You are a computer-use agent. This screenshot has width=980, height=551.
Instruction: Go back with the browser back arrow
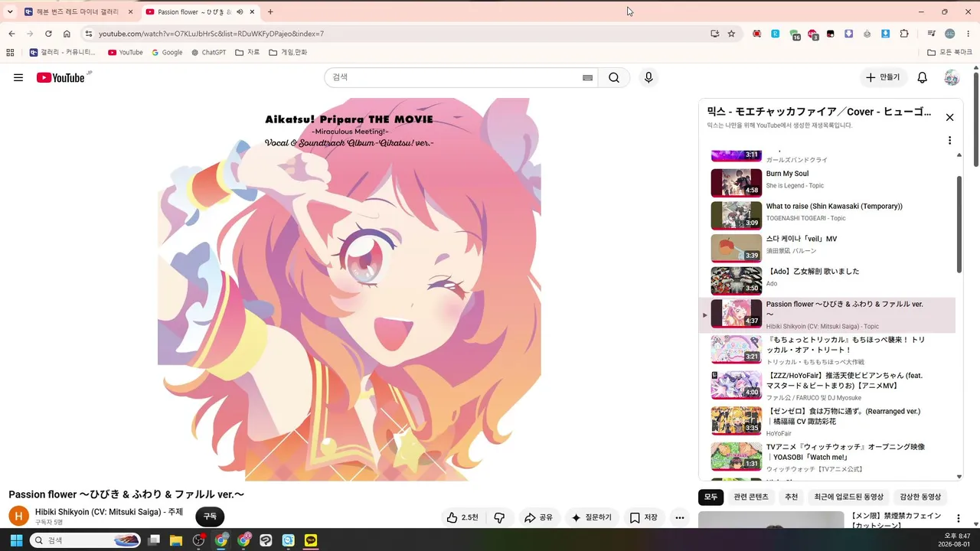(x=11, y=34)
